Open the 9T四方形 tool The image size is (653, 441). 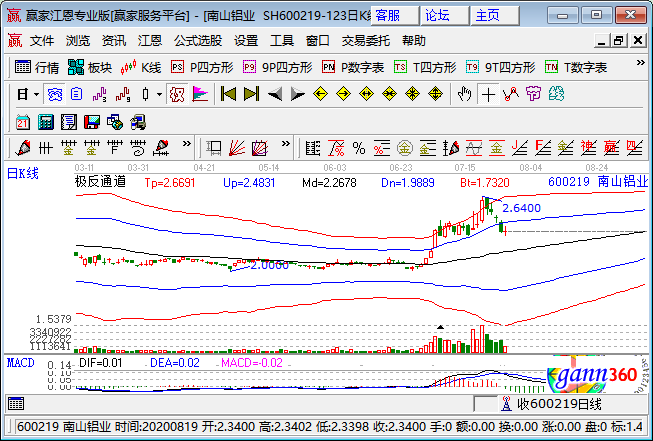point(501,67)
